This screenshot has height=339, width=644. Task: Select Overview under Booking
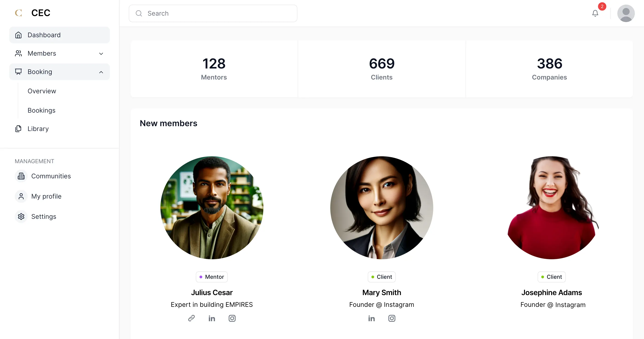click(x=42, y=91)
